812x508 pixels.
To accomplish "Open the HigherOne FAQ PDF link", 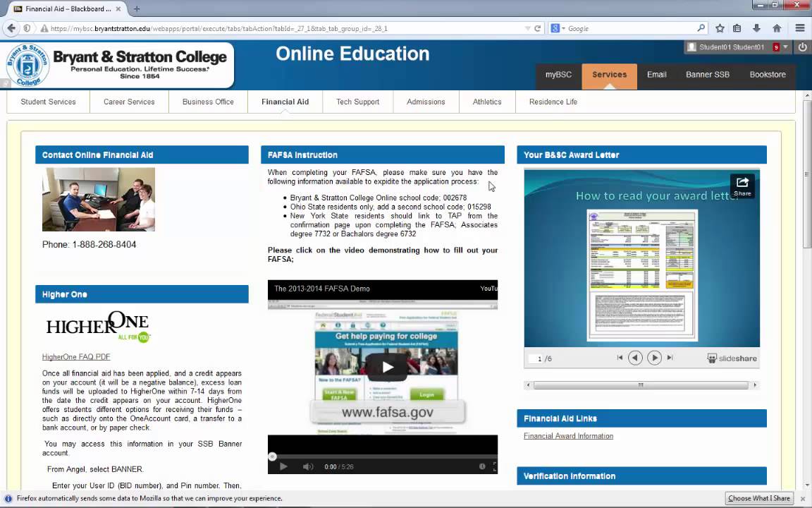I will point(76,356).
